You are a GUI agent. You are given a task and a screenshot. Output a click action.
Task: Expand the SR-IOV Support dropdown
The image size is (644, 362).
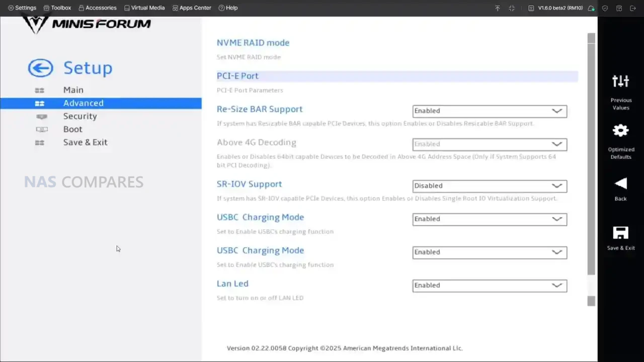coord(489,186)
